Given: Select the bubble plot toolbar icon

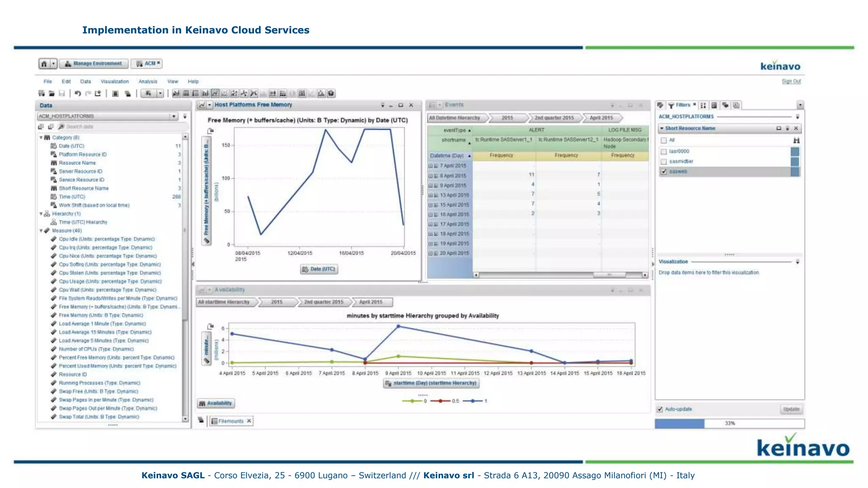Looking at the screenshot, I should tap(234, 93).
